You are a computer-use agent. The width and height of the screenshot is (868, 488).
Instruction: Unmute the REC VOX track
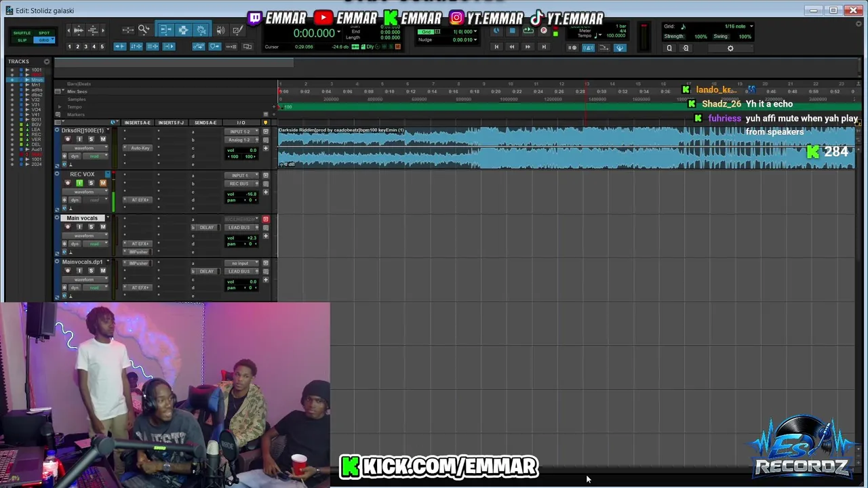click(x=103, y=183)
